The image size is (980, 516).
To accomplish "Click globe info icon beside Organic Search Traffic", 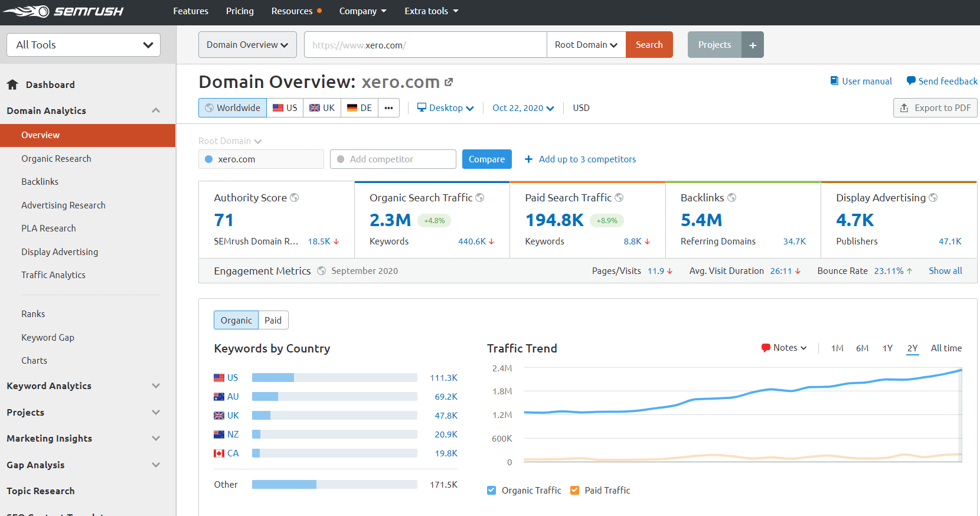I will 480,198.
